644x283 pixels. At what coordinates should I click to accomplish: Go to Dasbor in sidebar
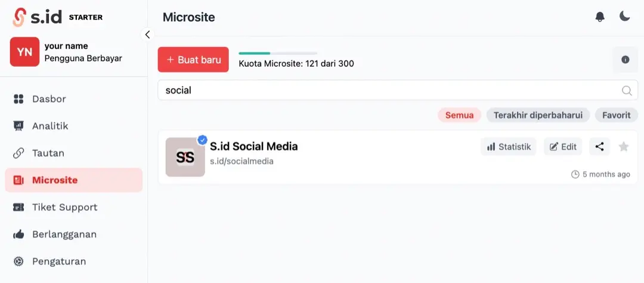click(x=49, y=99)
